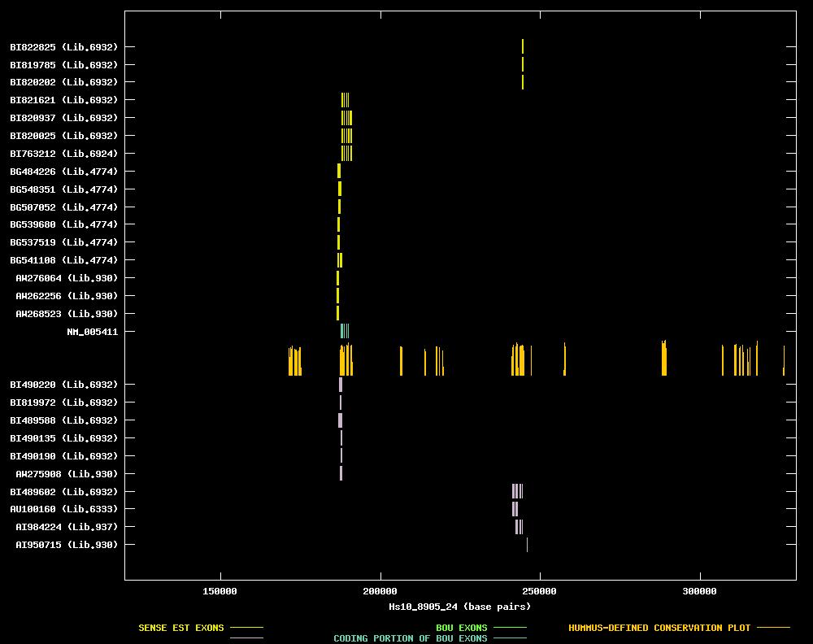813x644 pixels.
Task: Select the AW275908 (Lib.930) row label
Action: point(67,474)
